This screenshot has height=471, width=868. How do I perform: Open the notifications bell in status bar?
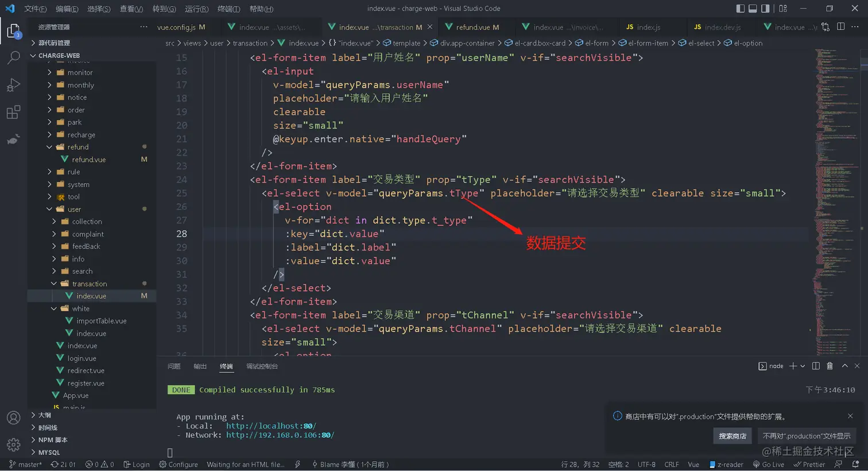(x=855, y=465)
